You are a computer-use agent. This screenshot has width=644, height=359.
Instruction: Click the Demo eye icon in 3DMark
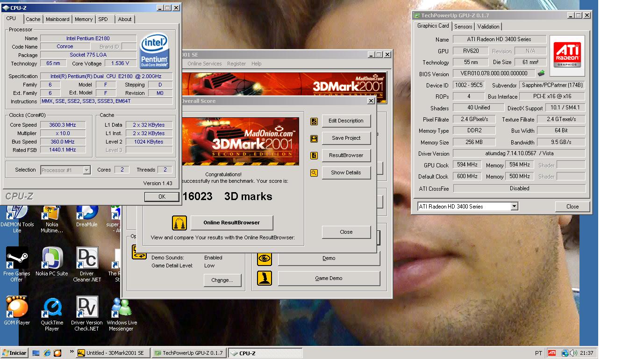[265, 258]
